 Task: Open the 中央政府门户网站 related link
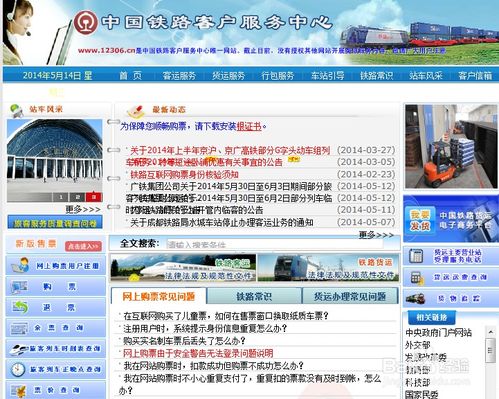click(438, 333)
